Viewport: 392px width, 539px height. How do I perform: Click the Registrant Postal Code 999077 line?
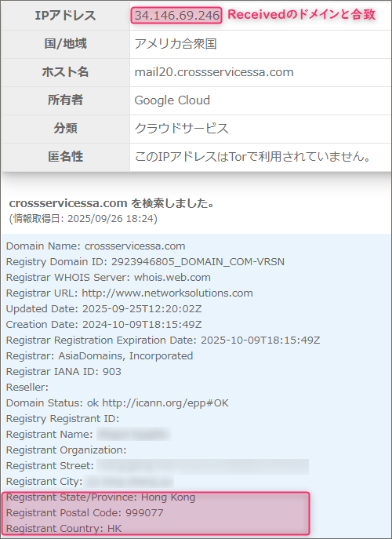pos(85,513)
